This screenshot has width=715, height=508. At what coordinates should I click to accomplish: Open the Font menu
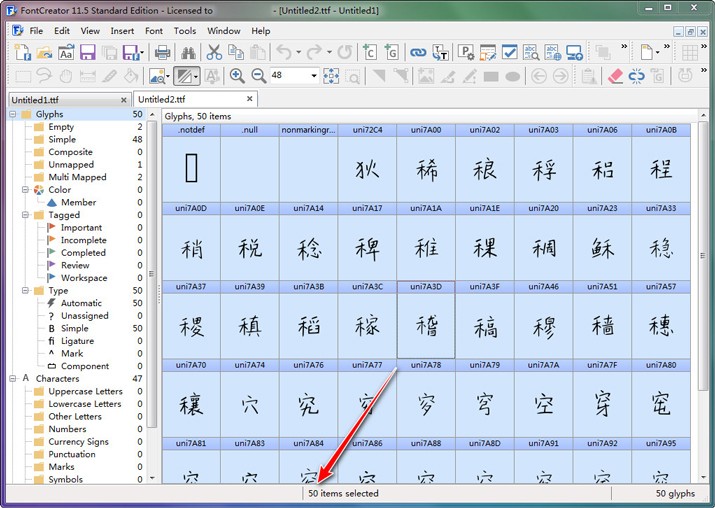click(153, 31)
